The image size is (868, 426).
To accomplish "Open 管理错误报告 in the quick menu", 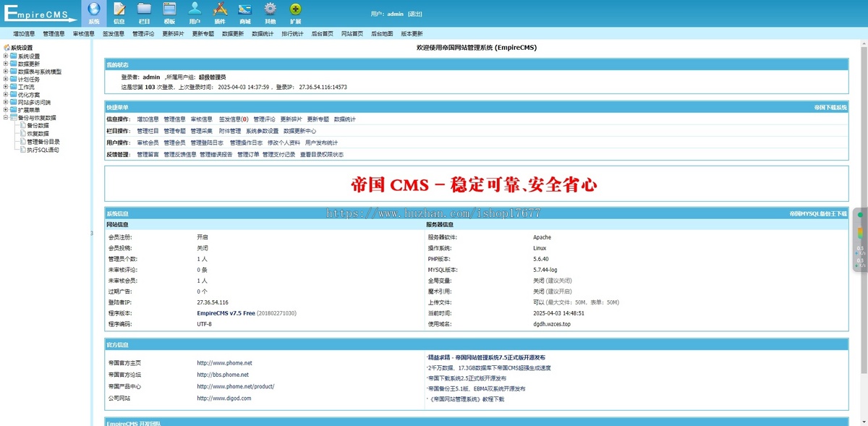I will (x=216, y=154).
